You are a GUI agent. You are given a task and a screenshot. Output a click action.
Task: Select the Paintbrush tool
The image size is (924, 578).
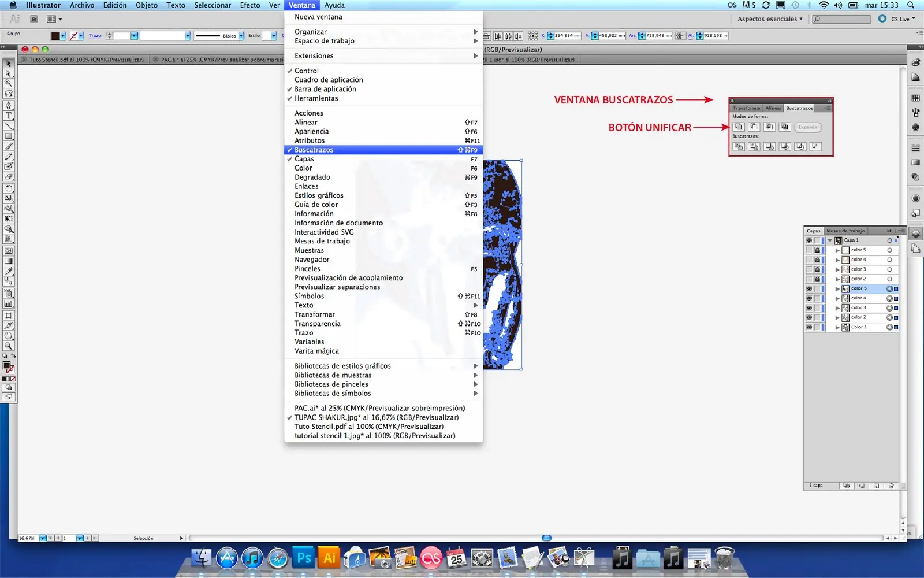(x=9, y=146)
